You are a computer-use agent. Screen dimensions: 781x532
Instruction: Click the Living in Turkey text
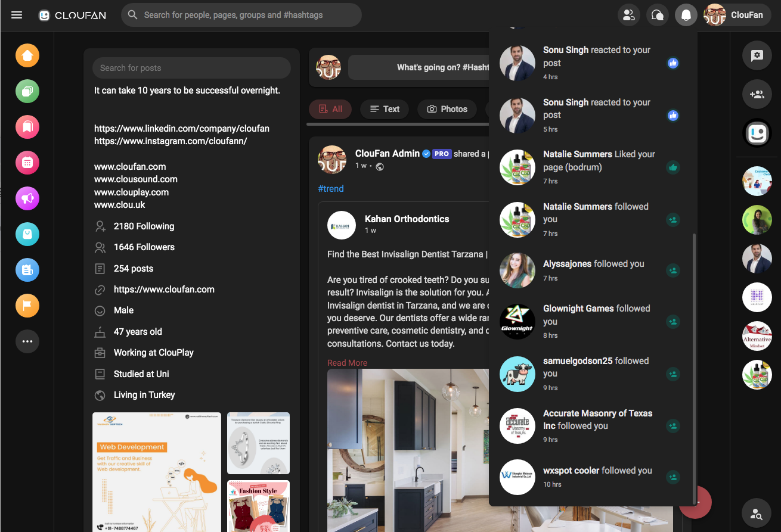click(144, 395)
